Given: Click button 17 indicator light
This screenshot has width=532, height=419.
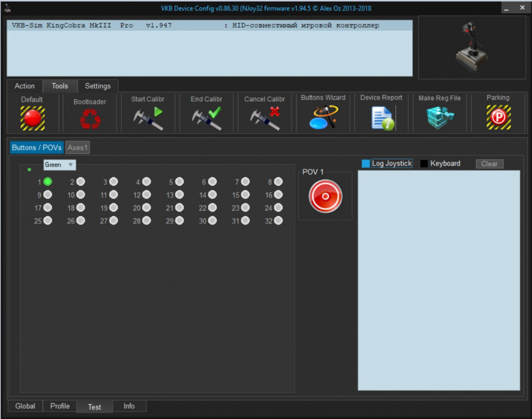Looking at the screenshot, I should point(47,208).
